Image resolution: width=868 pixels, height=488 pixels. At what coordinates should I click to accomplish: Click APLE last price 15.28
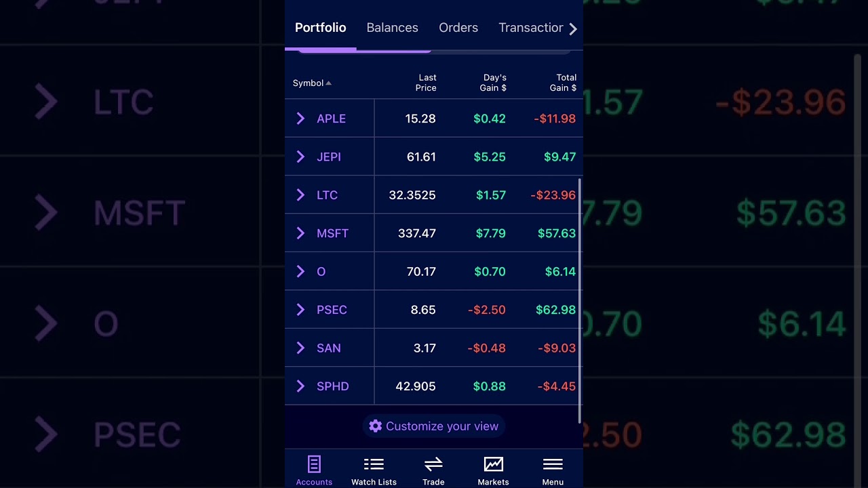[x=420, y=119]
